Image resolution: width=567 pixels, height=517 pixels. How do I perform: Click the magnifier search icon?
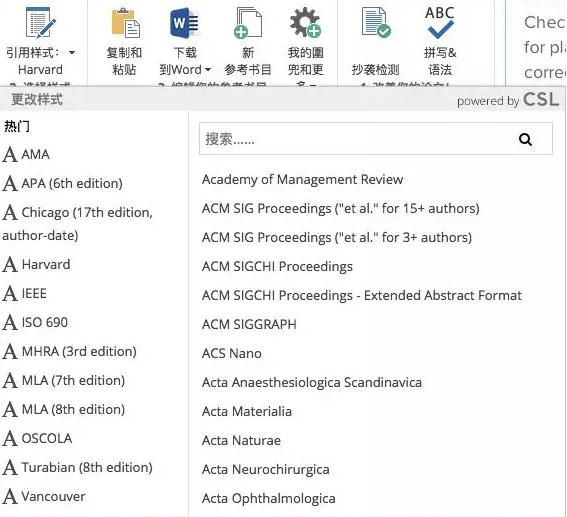tap(525, 139)
